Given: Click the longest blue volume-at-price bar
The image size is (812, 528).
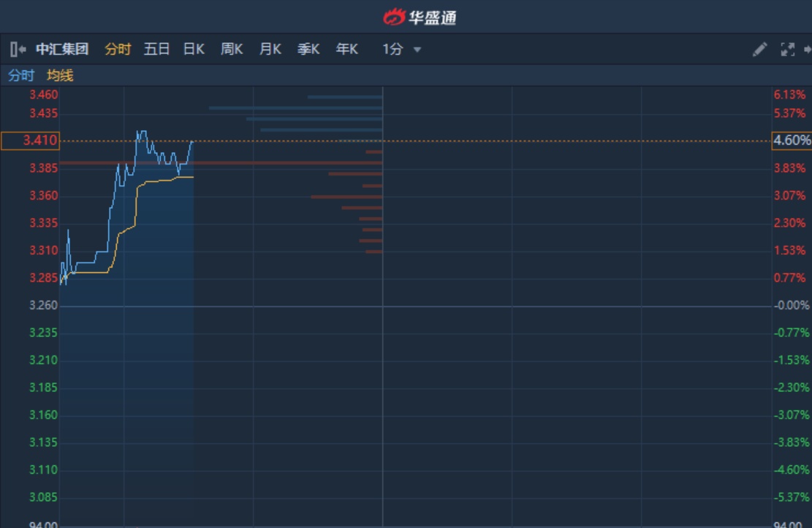Looking at the screenshot, I should tap(296, 108).
